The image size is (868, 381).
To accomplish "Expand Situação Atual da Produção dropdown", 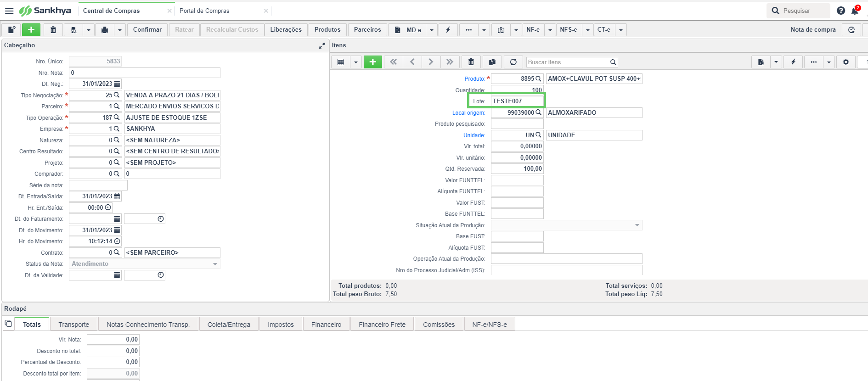I will 637,225.
